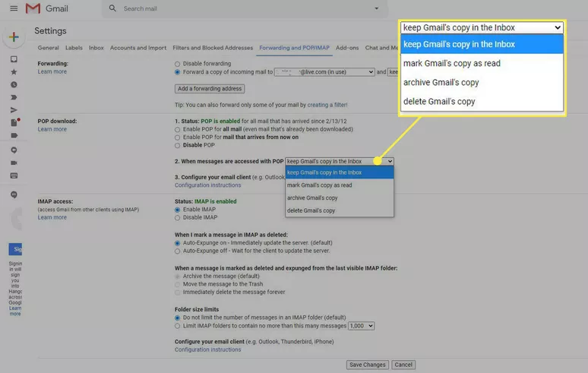Select Archive the message (default)
Viewport: 588px width, 373px height.
click(x=177, y=277)
